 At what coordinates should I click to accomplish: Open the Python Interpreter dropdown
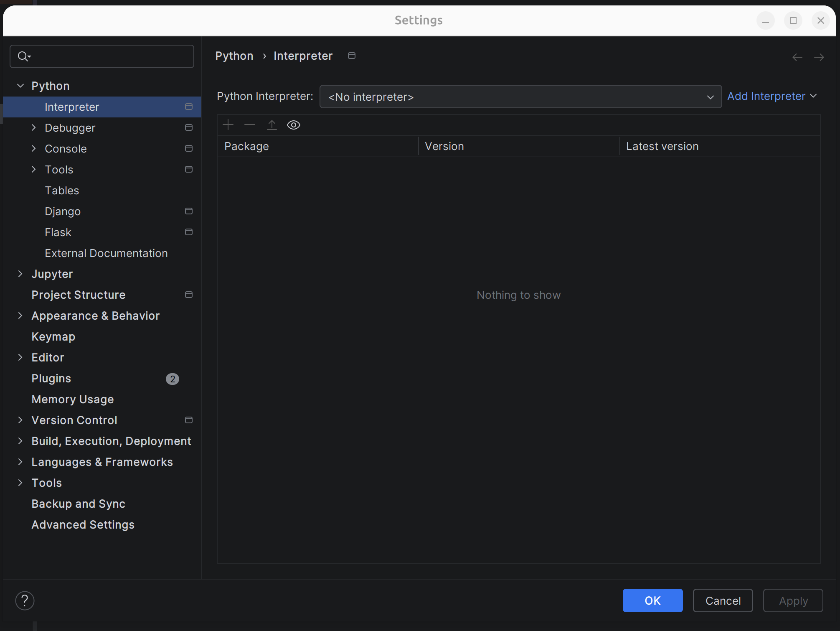click(x=520, y=97)
